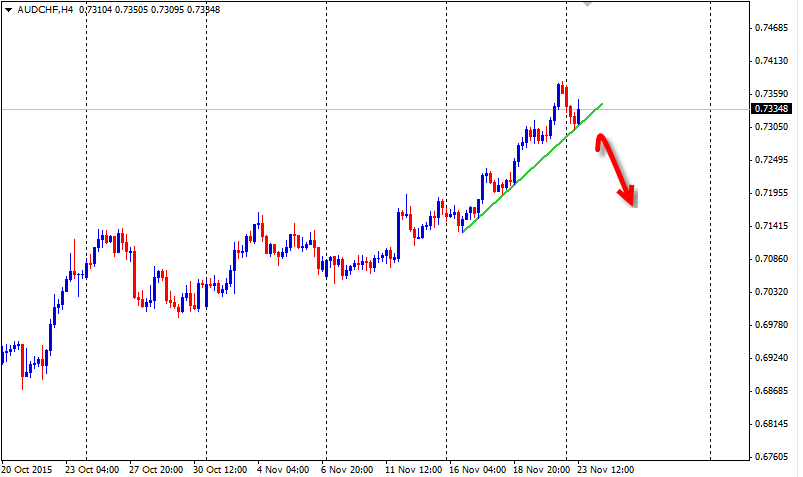Click the 18 Nov 20:00 time label
The width and height of the screenshot is (803, 477).
pyautogui.click(x=542, y=469)
